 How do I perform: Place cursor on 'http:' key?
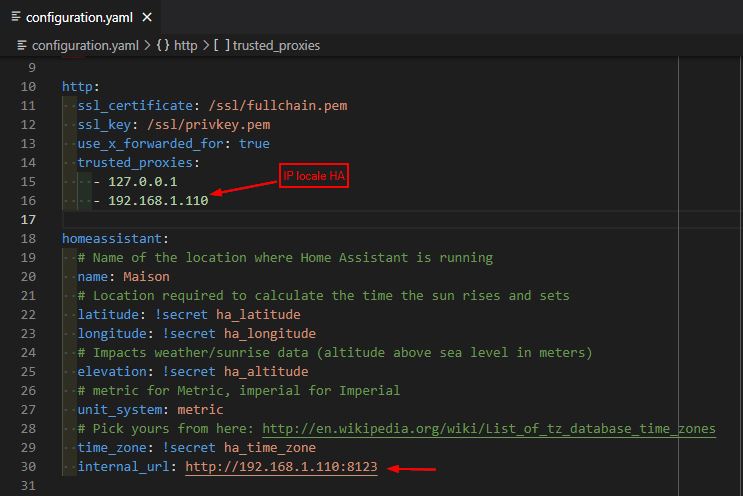pos(80,87)
